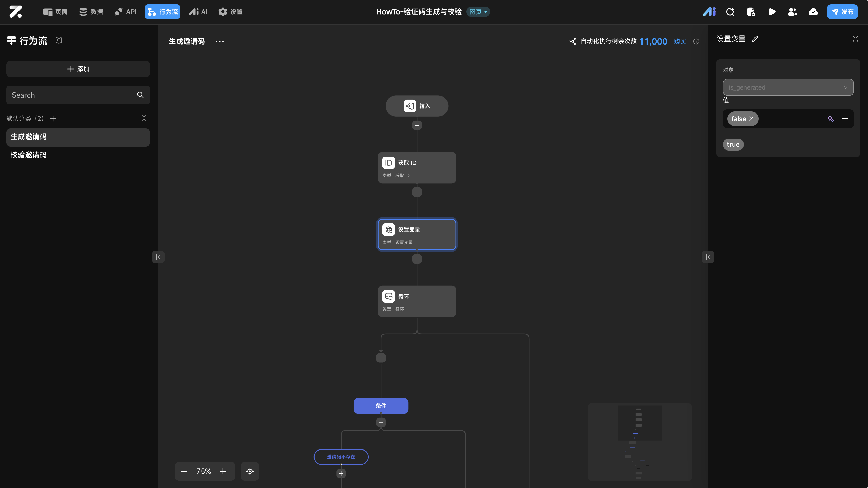Open the is_generated object dropdown
Image resolution: width=868 pixels, height=488 pixels.
click(788, 87)
